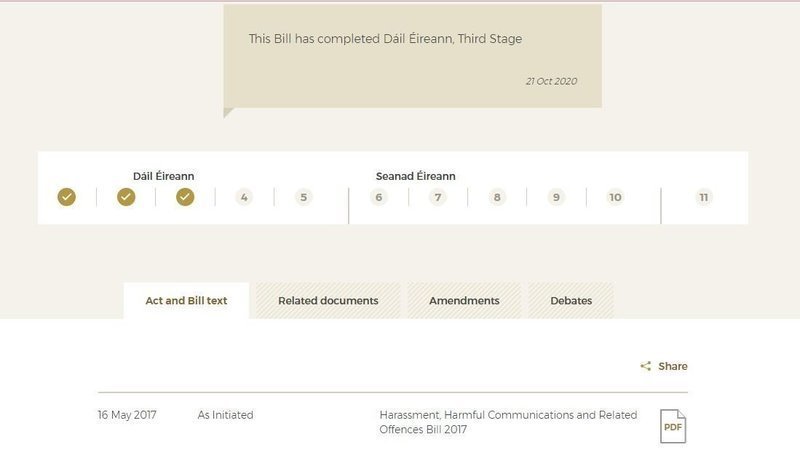Viewport: 800px width, 450px height.
Task: Click the Bill completed Third Stage message
Action: [385, 39]
